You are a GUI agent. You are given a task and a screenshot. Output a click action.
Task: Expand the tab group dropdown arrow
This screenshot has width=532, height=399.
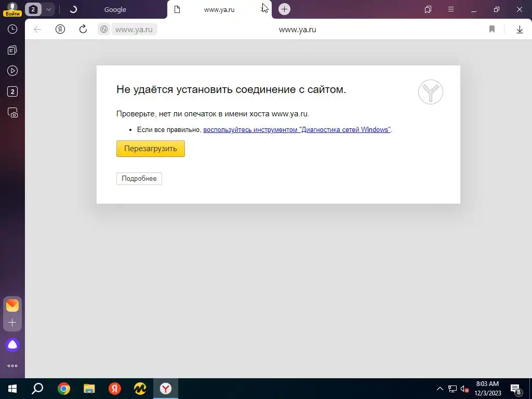(48, 9)
